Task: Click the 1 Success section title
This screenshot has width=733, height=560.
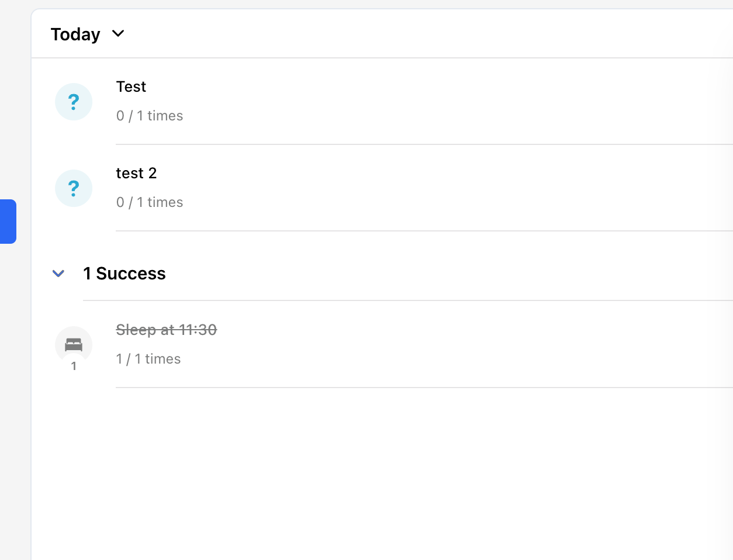Action: coord(125,274)
